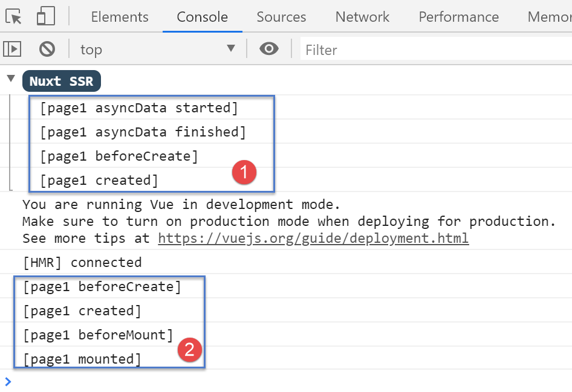Create a live expression via eye icon
The width and height of the screenshot is (572, 392).
click(268, 49)
